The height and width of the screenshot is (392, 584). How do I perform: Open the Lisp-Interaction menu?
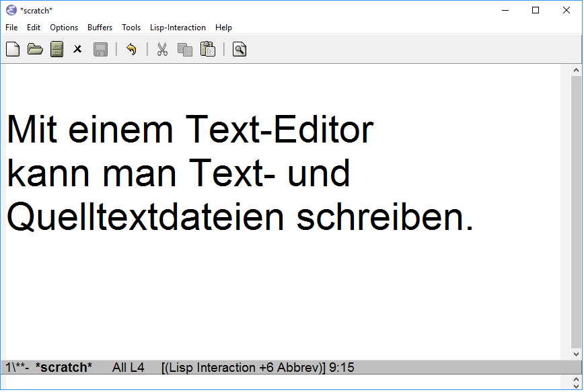178,28
